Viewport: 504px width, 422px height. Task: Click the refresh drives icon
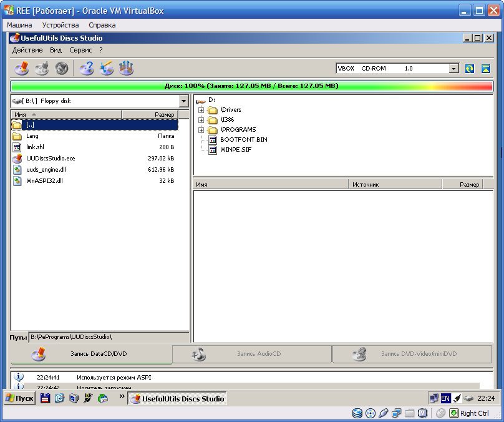[470, 69]
